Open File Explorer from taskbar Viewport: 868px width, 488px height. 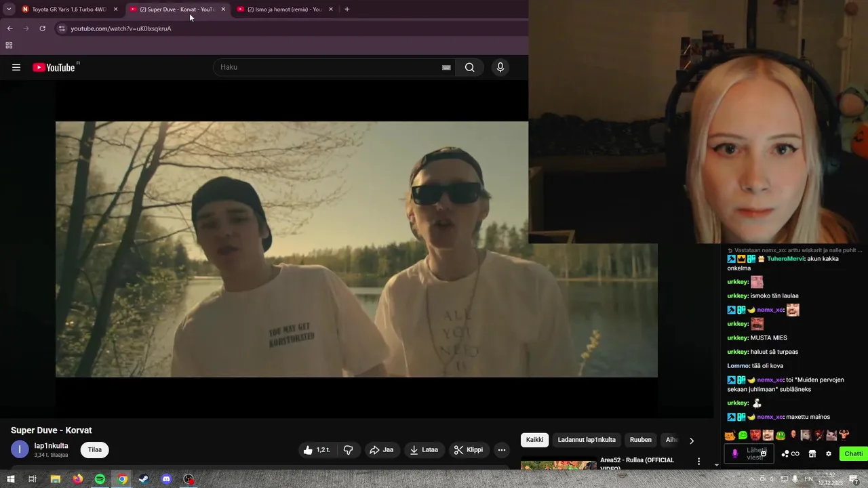click(56, 479)
